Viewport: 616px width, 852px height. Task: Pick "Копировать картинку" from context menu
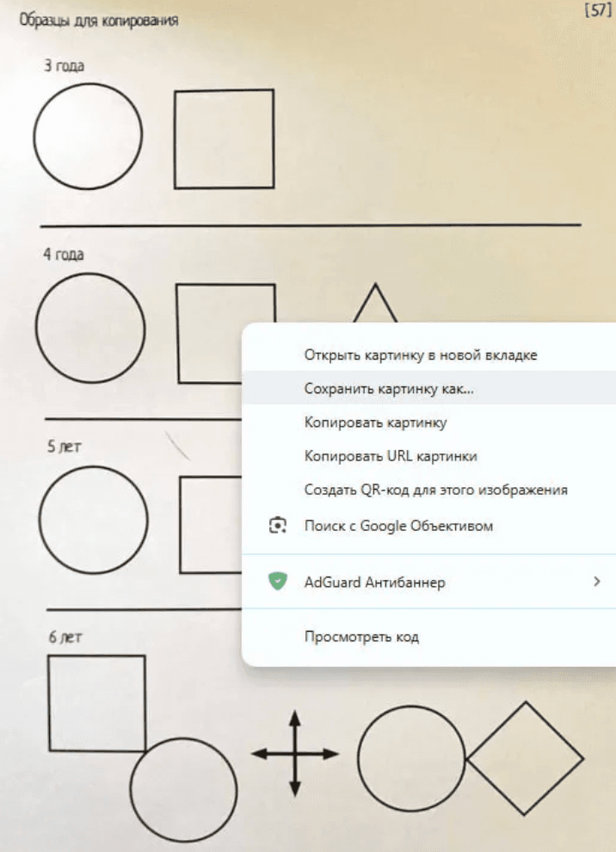coord(375,423)
